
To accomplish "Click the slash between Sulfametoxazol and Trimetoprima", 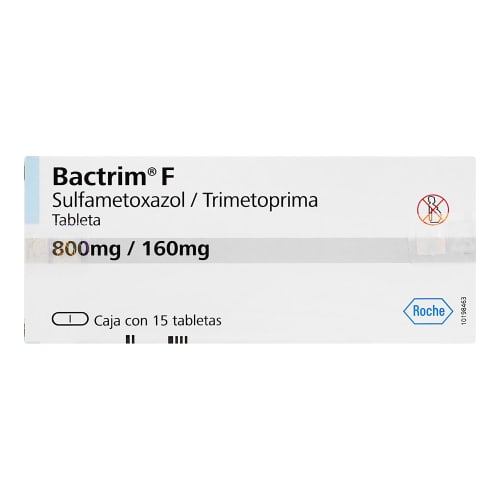I will (x=194, y=201).
